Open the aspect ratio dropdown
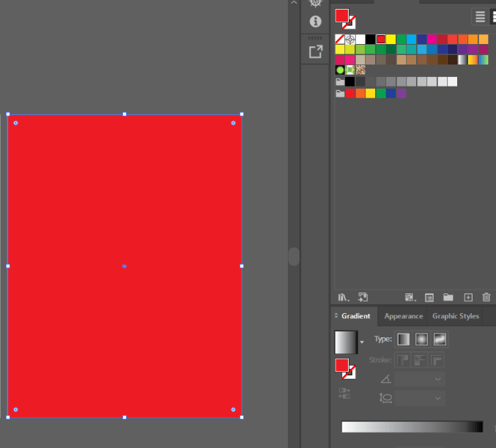 438,398
